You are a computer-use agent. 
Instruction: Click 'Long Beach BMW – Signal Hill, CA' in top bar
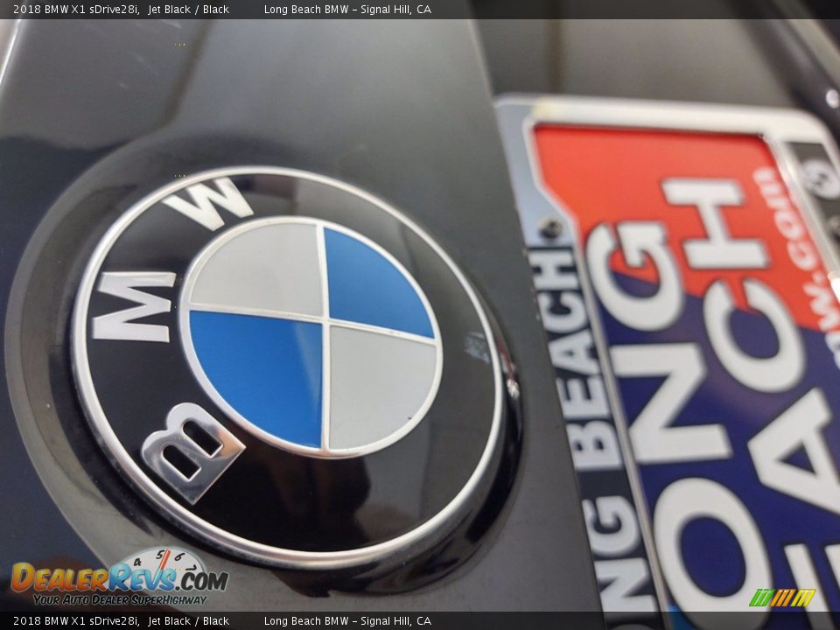coord(347,9)
